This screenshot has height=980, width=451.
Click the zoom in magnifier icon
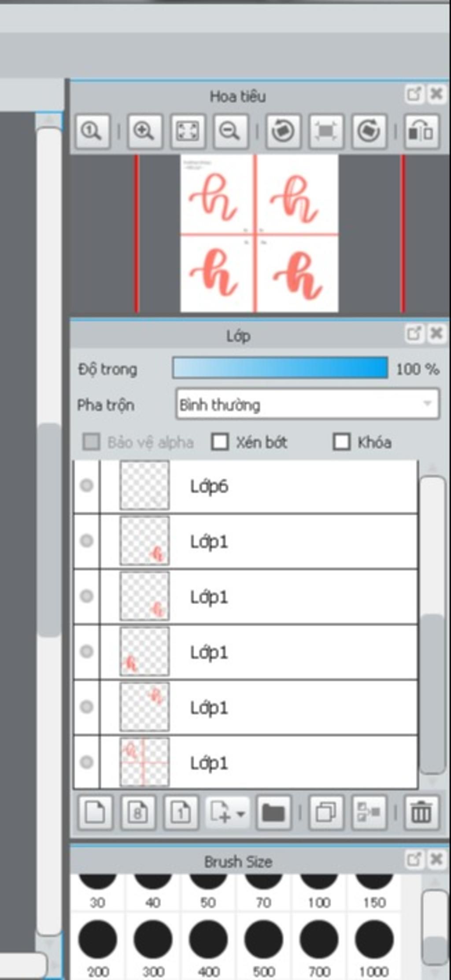[145, 131]
